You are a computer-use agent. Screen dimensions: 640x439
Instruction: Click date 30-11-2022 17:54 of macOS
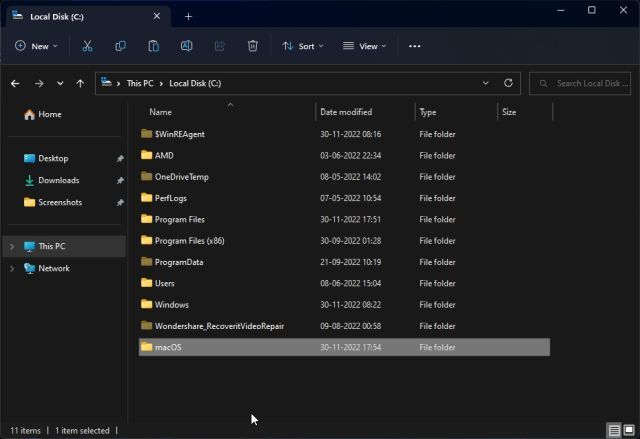pos(350,347)
